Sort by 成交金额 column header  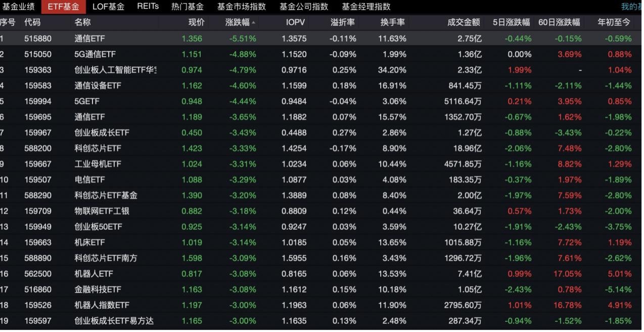point(464,22)
